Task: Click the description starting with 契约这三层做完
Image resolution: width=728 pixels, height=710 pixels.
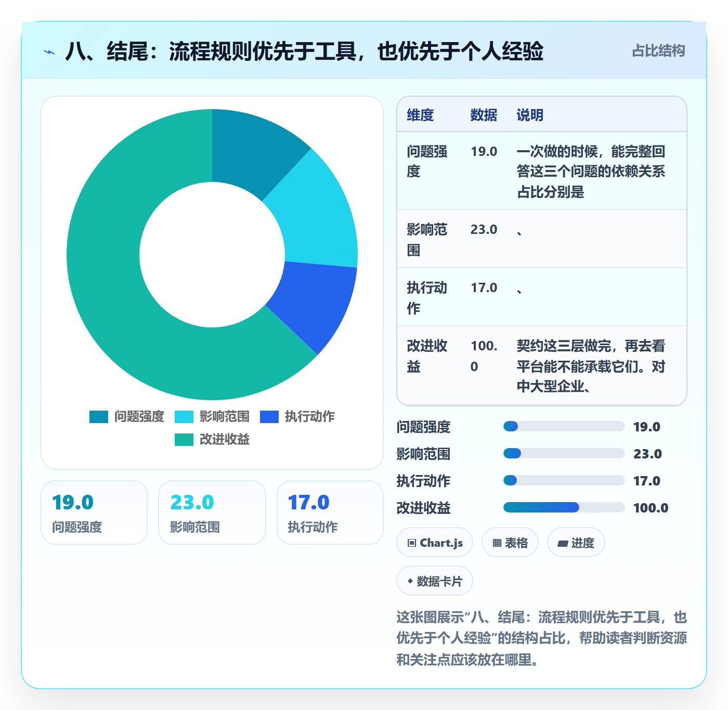Action: click(x=591, y=366)
